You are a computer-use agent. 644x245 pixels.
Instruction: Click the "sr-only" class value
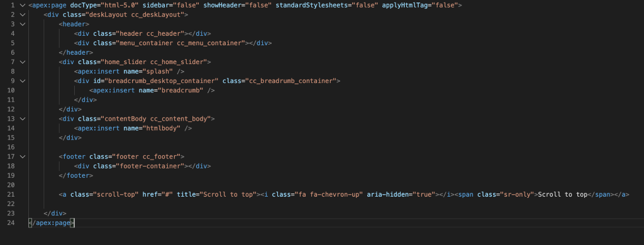point(517,194)
